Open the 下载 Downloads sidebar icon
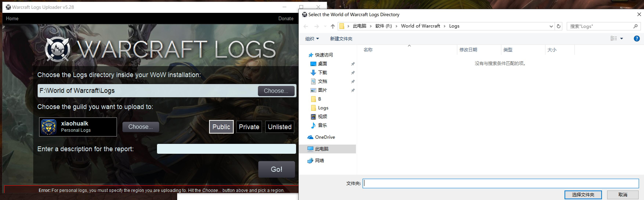The width and height of the screenshot is (644, 200). [313, 72]
